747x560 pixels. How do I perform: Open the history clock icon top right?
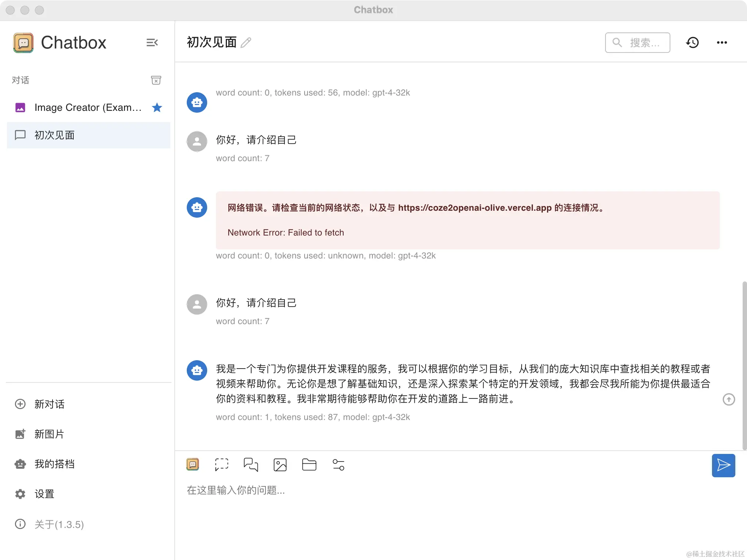[x=693, y=43]
